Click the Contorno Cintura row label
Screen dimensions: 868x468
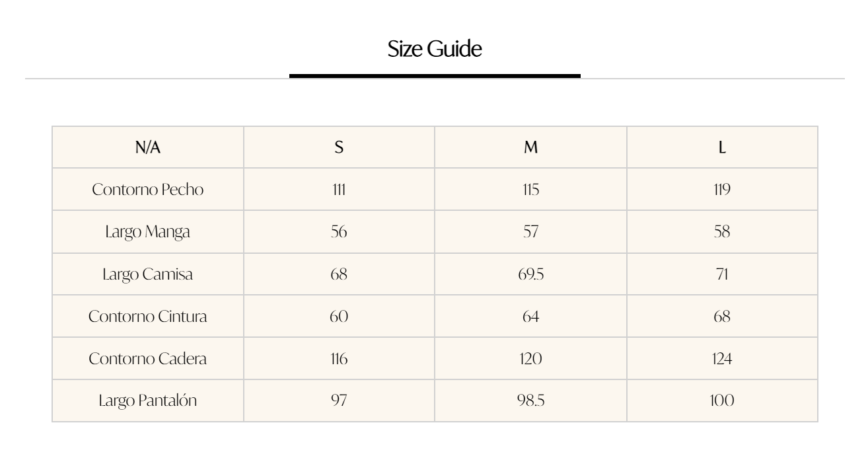pos(147,317)
